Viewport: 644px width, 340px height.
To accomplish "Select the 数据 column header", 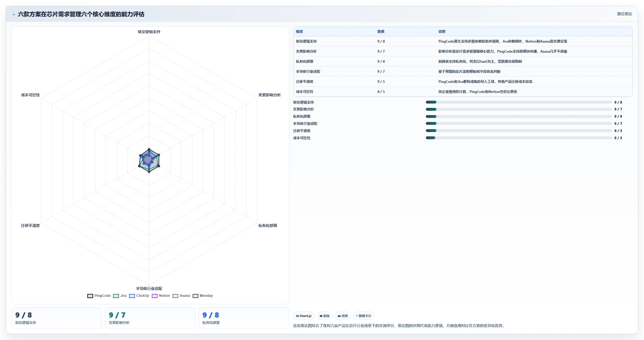I will click(381, 32).
